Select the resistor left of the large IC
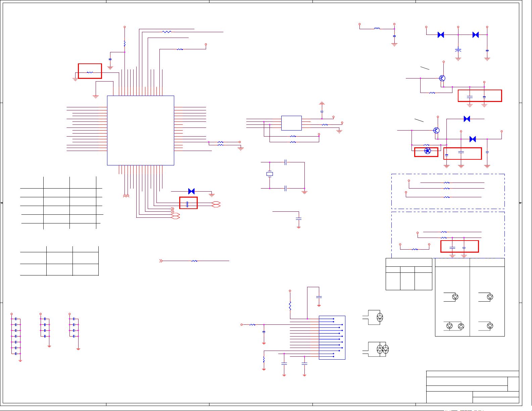The image size is (532, 411). 90,72
